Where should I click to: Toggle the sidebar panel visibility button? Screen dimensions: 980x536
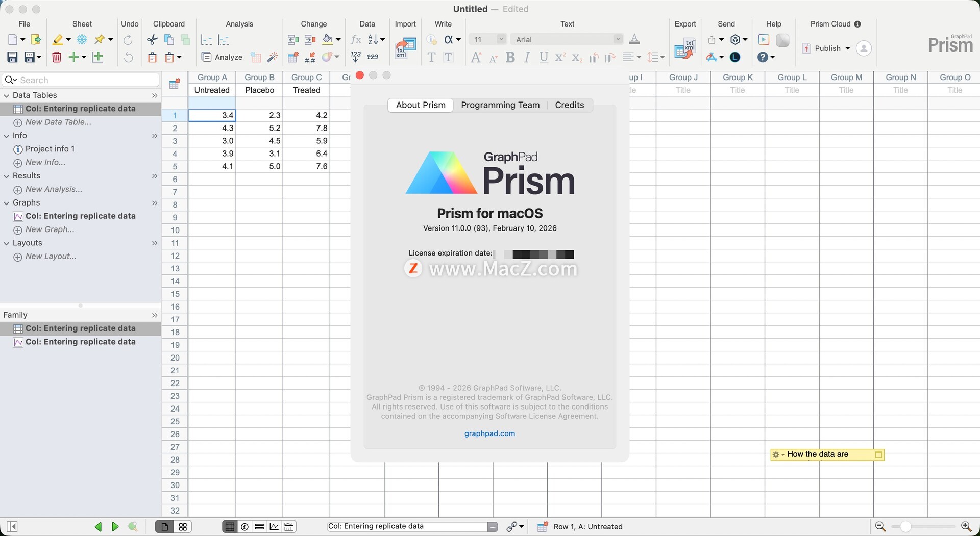pos(12,527)
